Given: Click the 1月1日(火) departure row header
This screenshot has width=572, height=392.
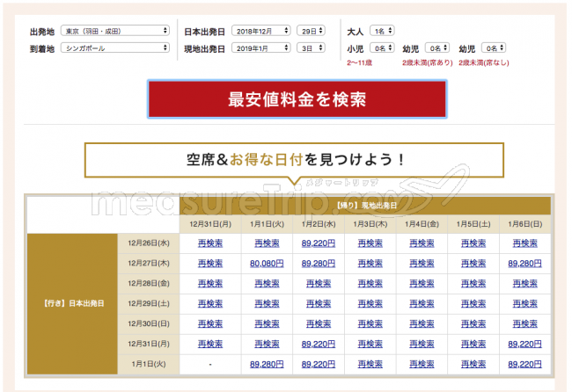Looking at the screenshot, I should point(149,364).
